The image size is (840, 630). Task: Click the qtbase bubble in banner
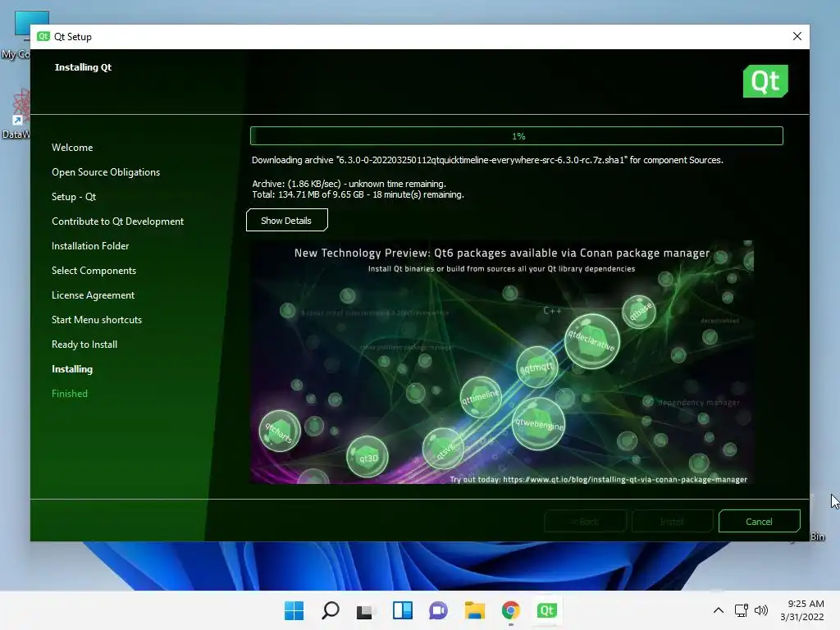click(x=639, y=312)
